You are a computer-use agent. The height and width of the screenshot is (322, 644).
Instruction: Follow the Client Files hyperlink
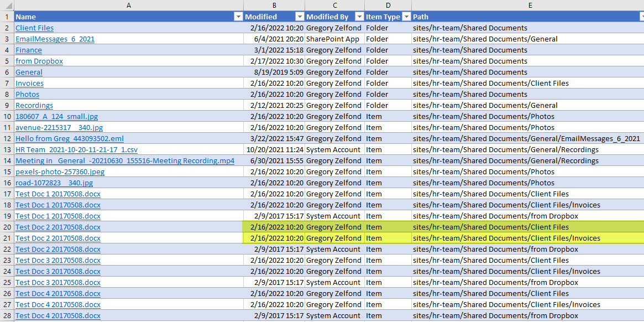34,28
